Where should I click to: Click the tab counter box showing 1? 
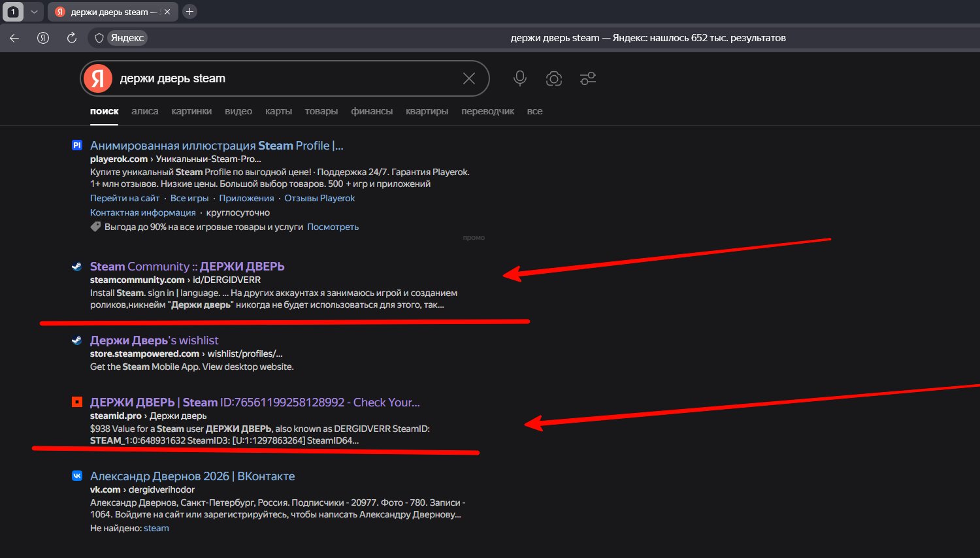coord(13,12)
